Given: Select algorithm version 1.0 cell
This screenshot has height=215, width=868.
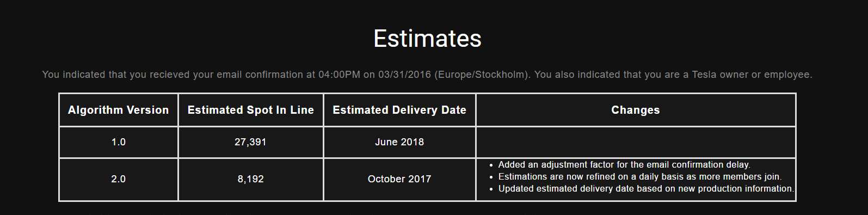Looking at the screenshot, I should [119, 142].
